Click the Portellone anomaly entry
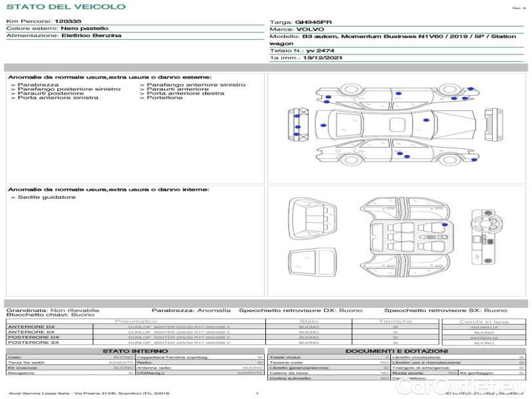The width and height of the screenshot is (532, 399). (x=164, y=98)
